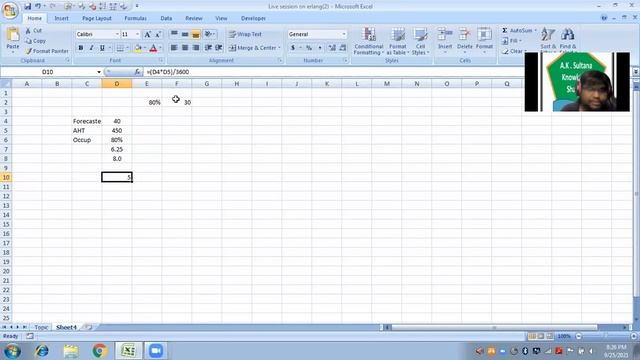Click the Orientation text-angle icon
Image resolution: width=640 pixels, height=360 pixels.
(x=208, y=34)
